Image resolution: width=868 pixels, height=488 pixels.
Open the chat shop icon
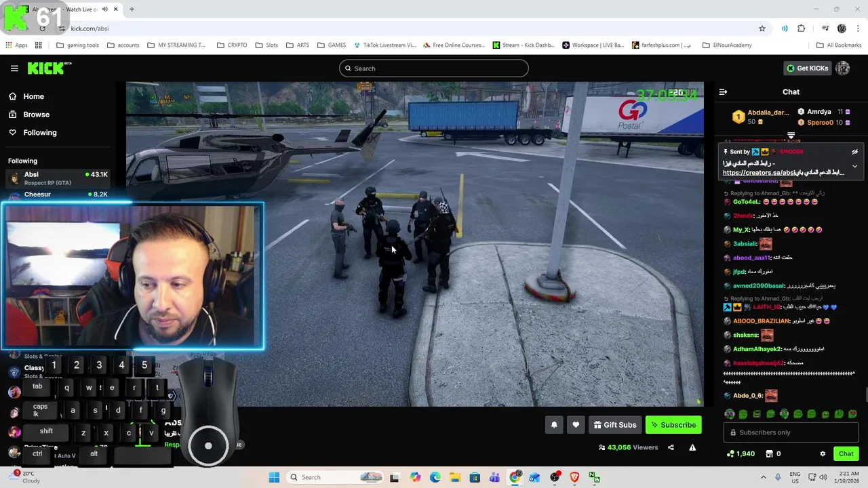[x=769, y=454]
